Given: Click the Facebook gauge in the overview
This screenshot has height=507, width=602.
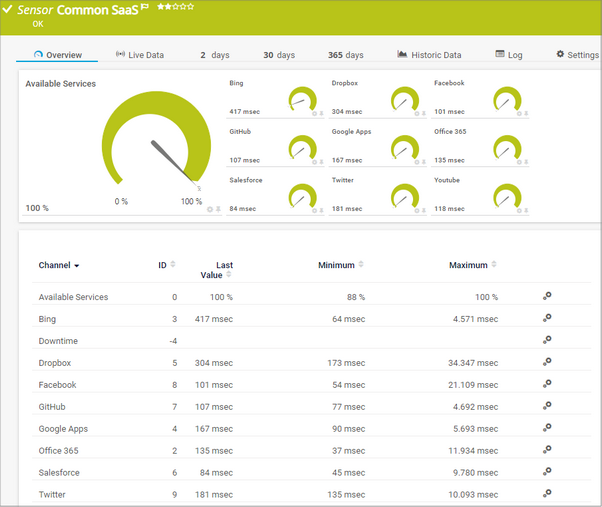Looking at the screenshot, I should tap(507, 99).
